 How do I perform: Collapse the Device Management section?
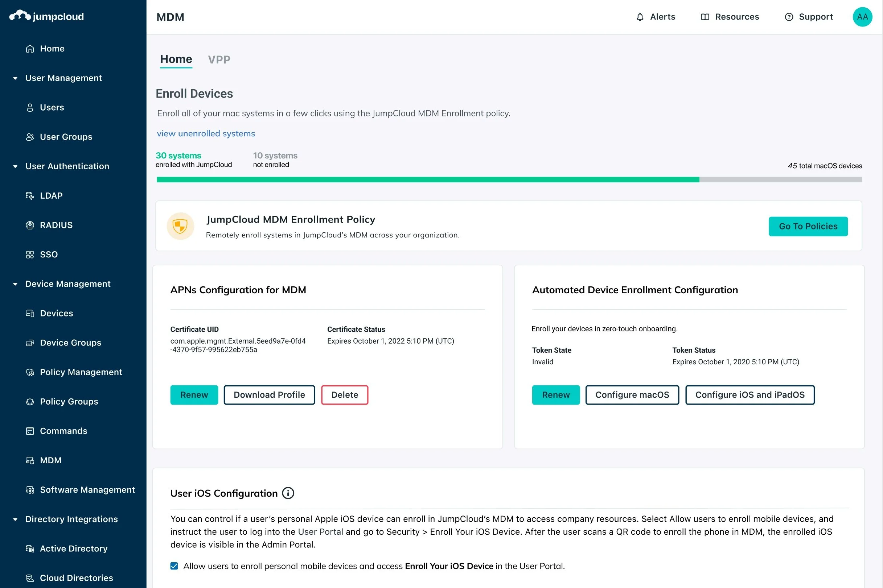click(15, 284)
